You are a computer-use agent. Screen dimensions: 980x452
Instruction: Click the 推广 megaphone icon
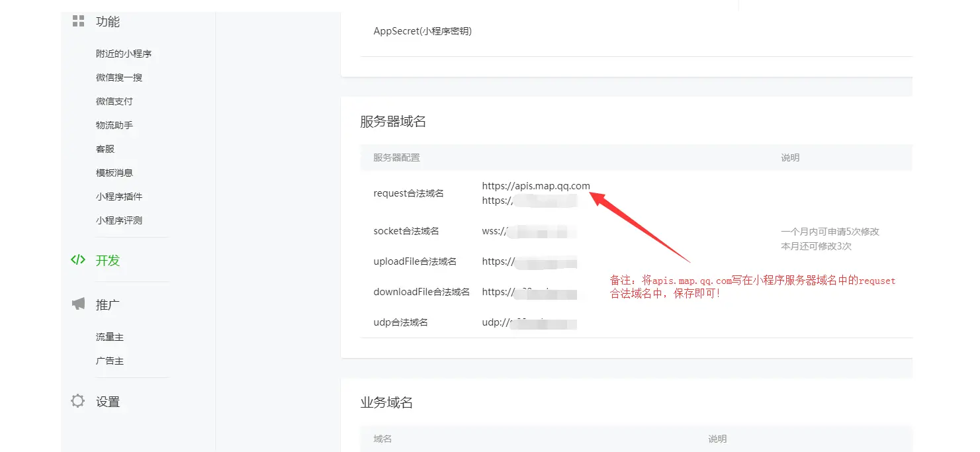click(x=78, y=304)
